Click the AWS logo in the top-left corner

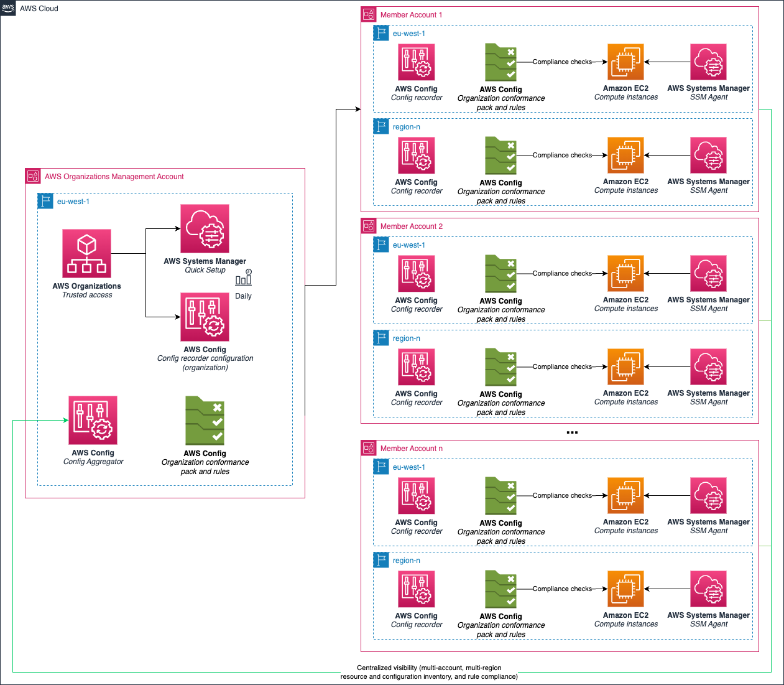tap(8, 8)
